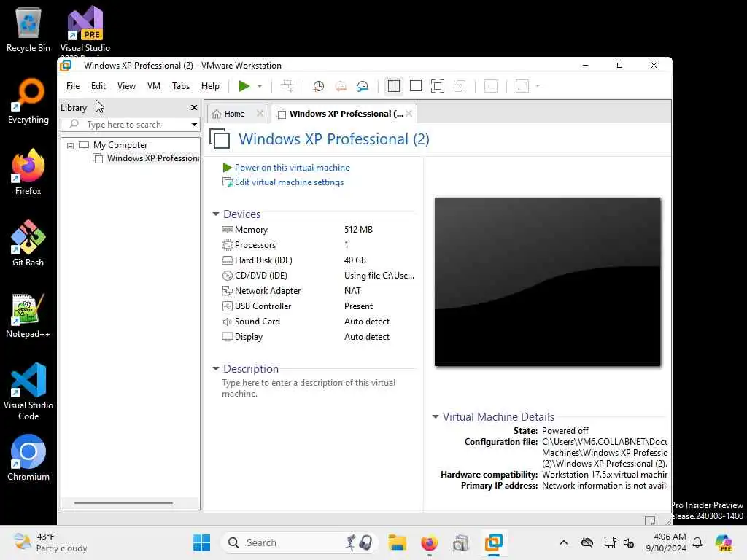Screen dimensions: 747x560
Task: Enter full screen mode icon
Action: (x=438, y=86)
